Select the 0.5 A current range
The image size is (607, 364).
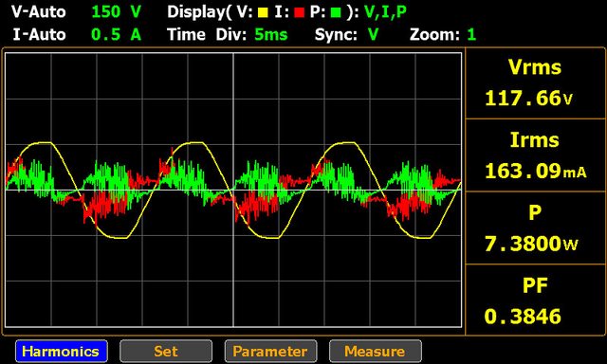click(116, 35)
